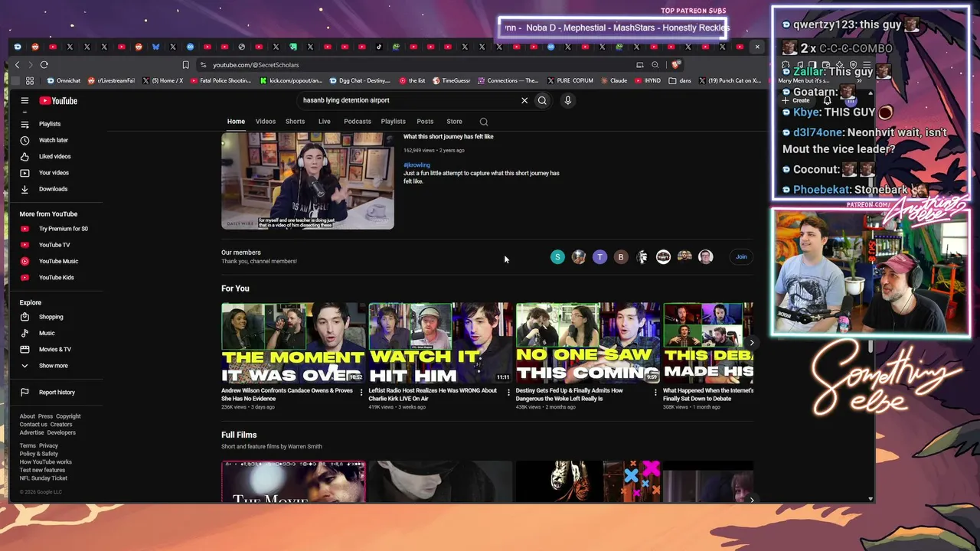Focus the YouTube search input field

pos(408,100)
